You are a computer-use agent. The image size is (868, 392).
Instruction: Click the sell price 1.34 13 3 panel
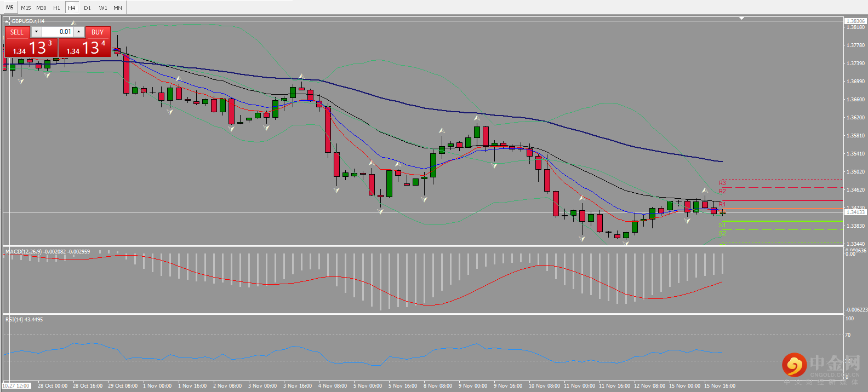coord(31,48)
